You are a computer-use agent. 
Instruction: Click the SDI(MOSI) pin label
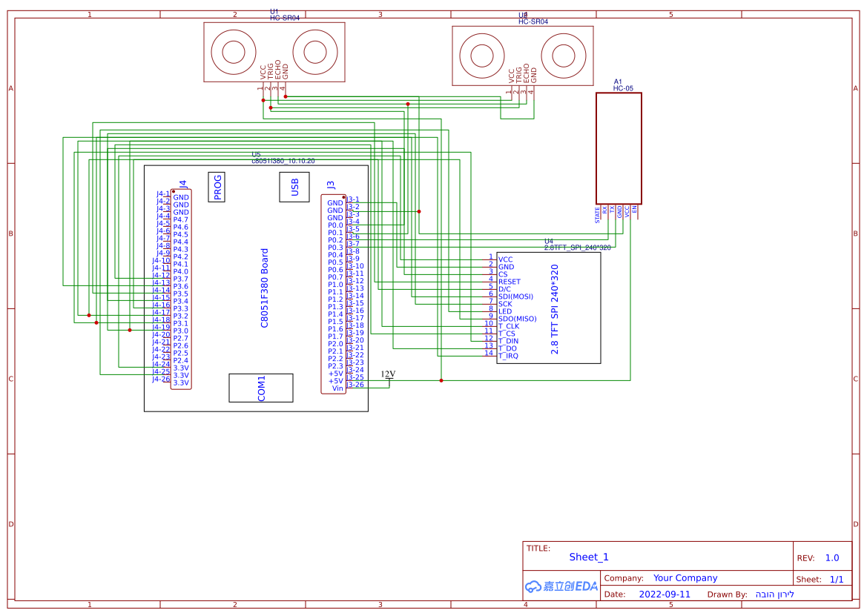pos(516,296)
